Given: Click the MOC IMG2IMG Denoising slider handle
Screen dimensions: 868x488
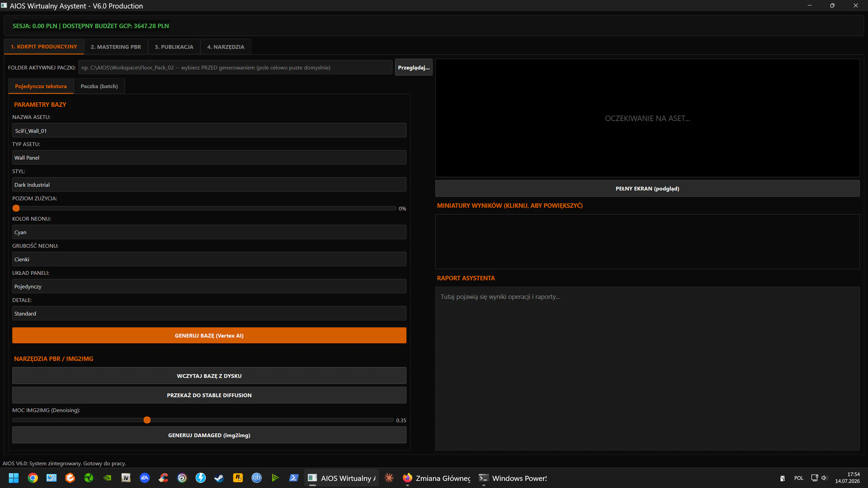Looking at the screenshot, I should [147, 420].
